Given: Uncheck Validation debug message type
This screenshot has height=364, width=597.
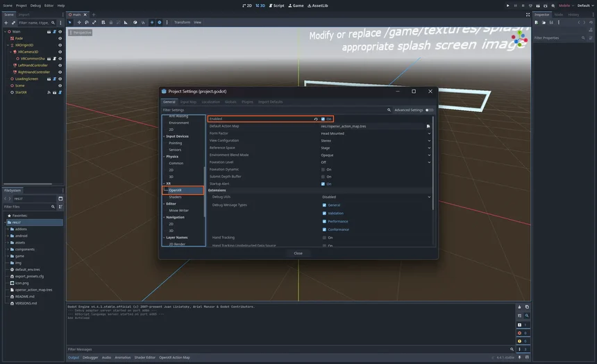Looking at the screenshot, I should [x=324, y=214].
